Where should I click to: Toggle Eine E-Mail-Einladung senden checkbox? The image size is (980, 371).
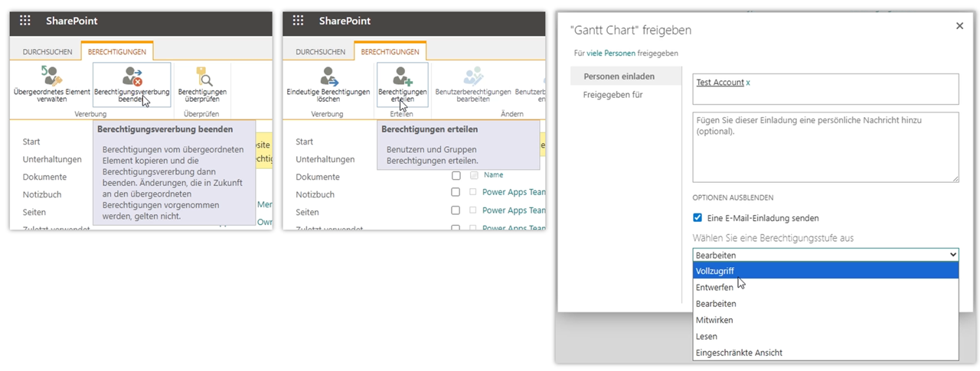click(x=697, y=218)
